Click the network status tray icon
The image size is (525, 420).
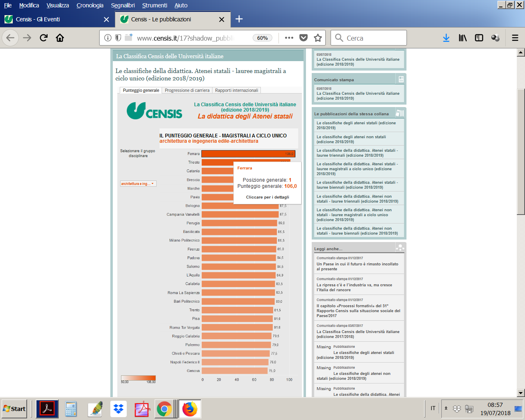pyautogui.click(x=469, y=409)
